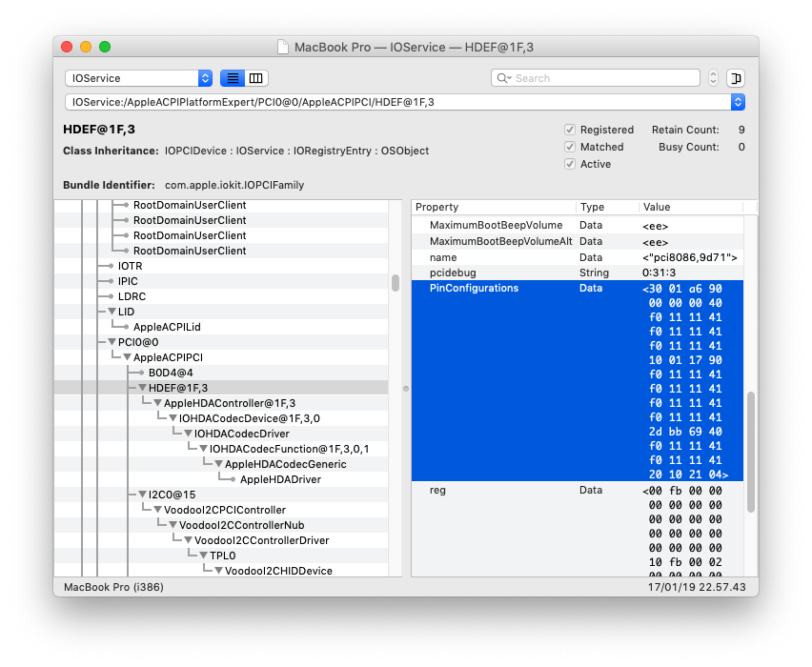This screenshot has width=812, height=667.
Task: Select the B0D4@4 entry
Action: (171, 373)
